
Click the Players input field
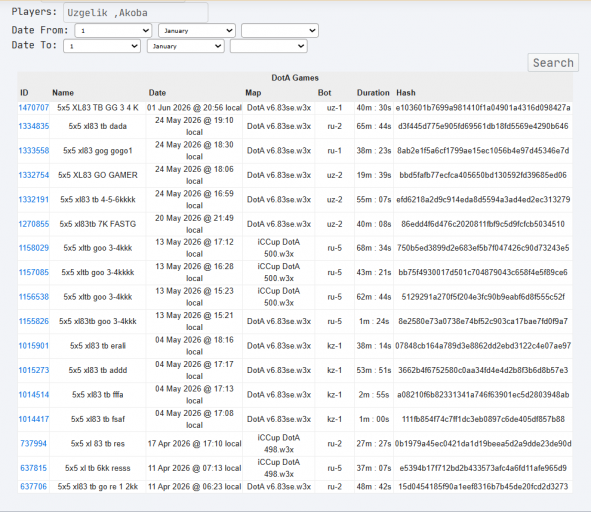[x=136, y=12]
